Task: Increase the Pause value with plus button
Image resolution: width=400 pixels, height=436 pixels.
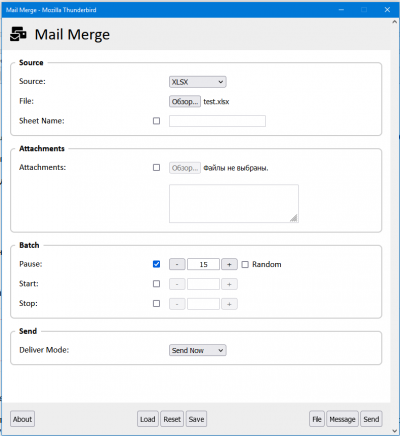Action: click(x=229, y=264)
